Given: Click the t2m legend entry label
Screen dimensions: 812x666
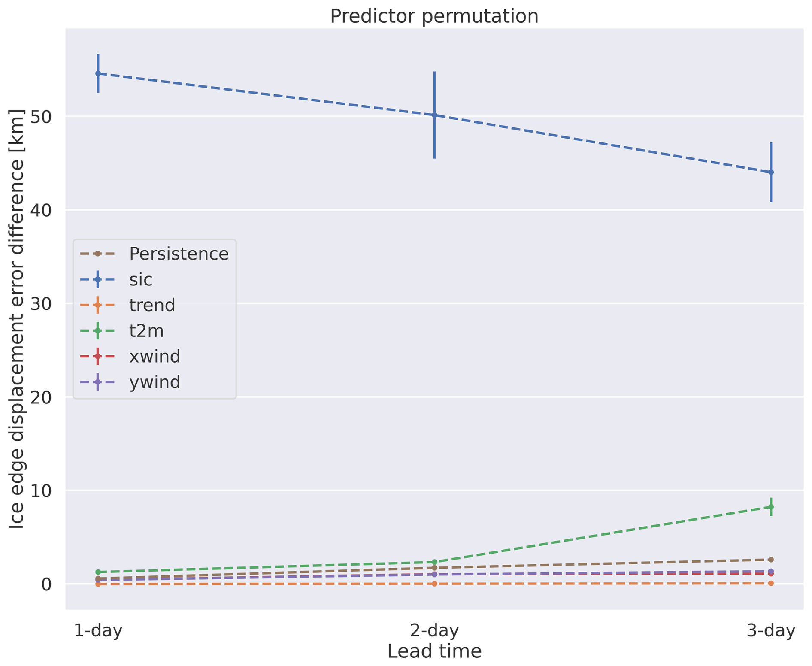Looking at the screenshot, I should pyautogui.click(x=146, y=331).
